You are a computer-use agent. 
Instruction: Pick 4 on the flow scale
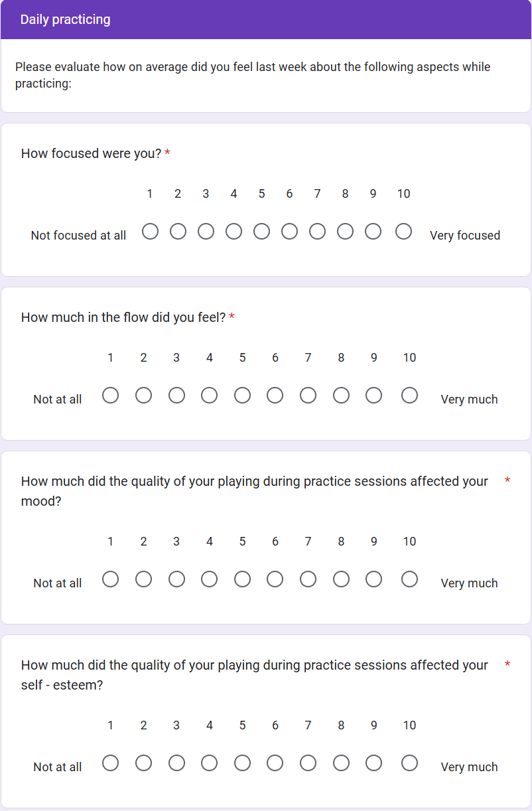click(210, 396)
